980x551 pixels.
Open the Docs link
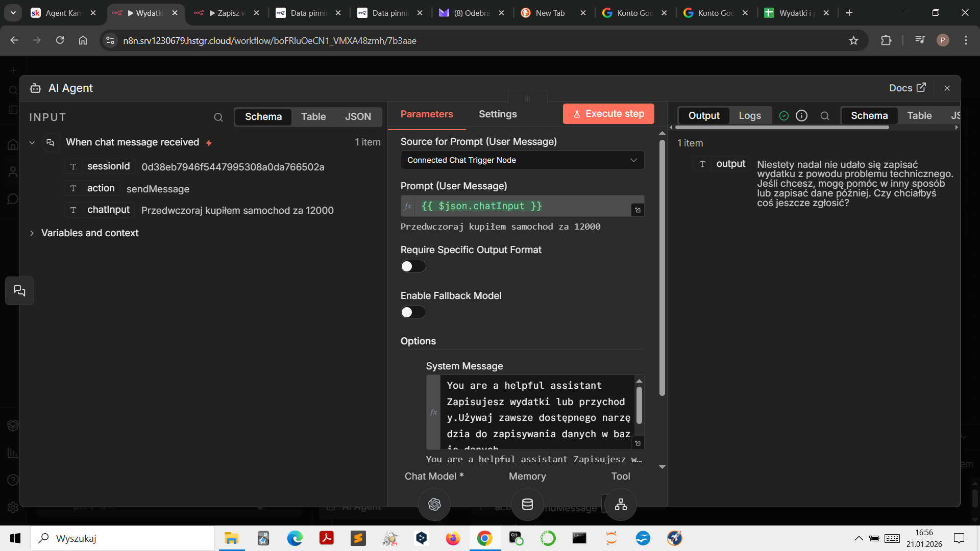pyautogui.click(x=907, y=88)
